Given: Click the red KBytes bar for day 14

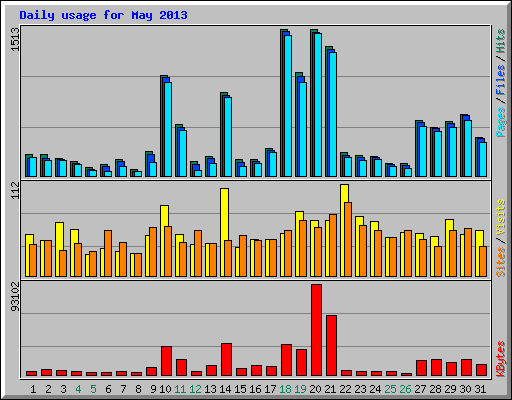Looking at the screenshot, I should [226, 359].
